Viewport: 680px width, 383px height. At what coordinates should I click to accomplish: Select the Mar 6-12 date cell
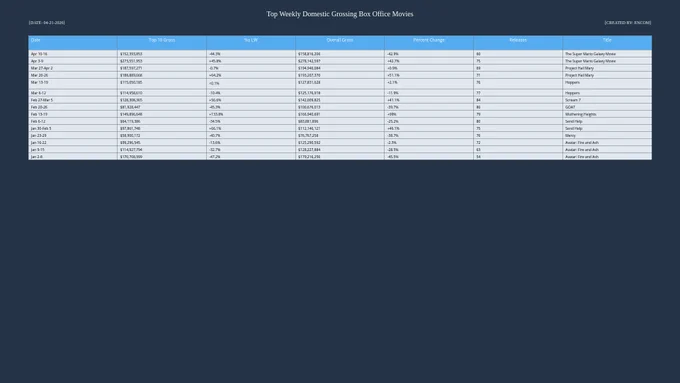(73, 93)
